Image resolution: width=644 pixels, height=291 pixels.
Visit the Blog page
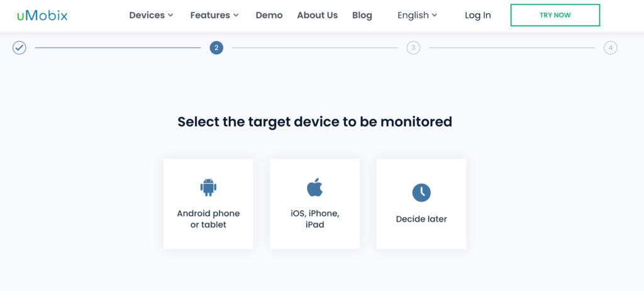point(362,15)
